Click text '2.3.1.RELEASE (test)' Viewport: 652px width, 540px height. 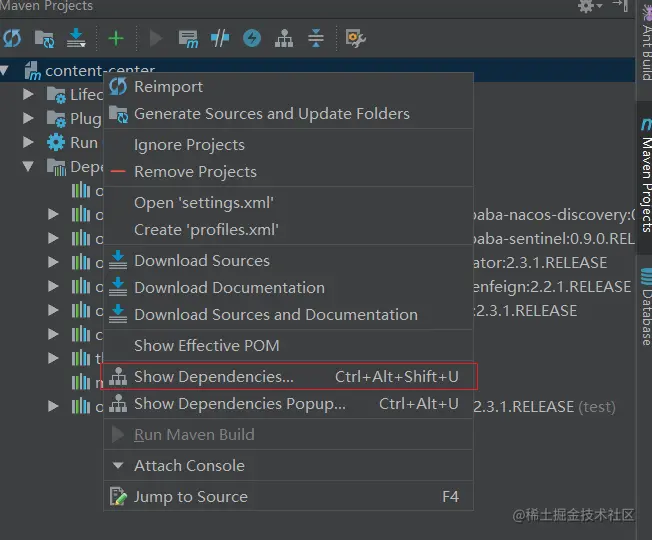544,407
